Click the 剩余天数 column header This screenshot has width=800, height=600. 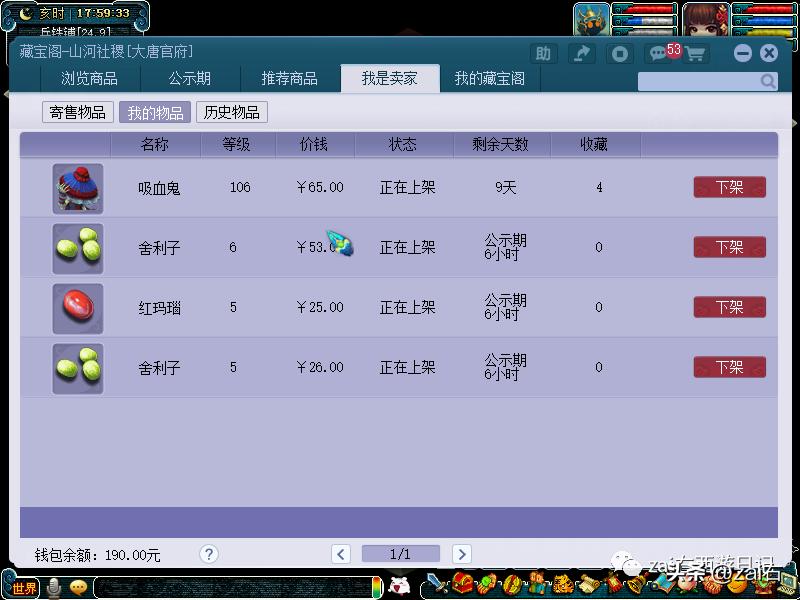click(501, 144)
